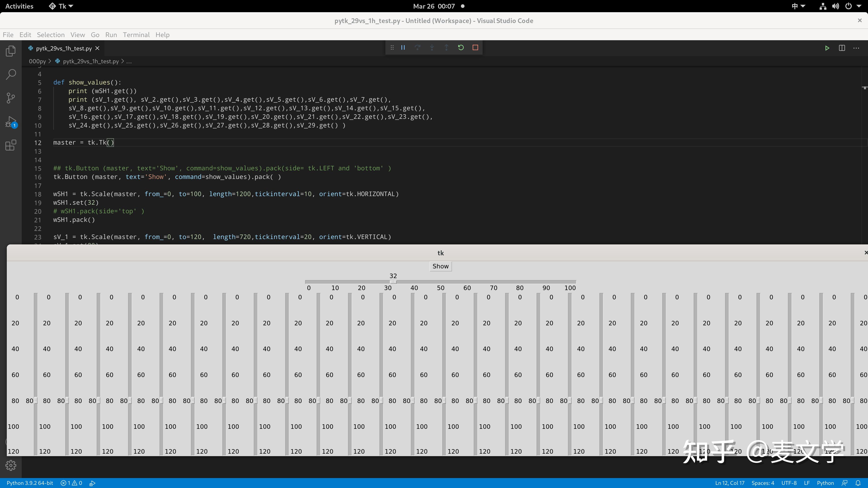Pause the debug session

(403, 47)
